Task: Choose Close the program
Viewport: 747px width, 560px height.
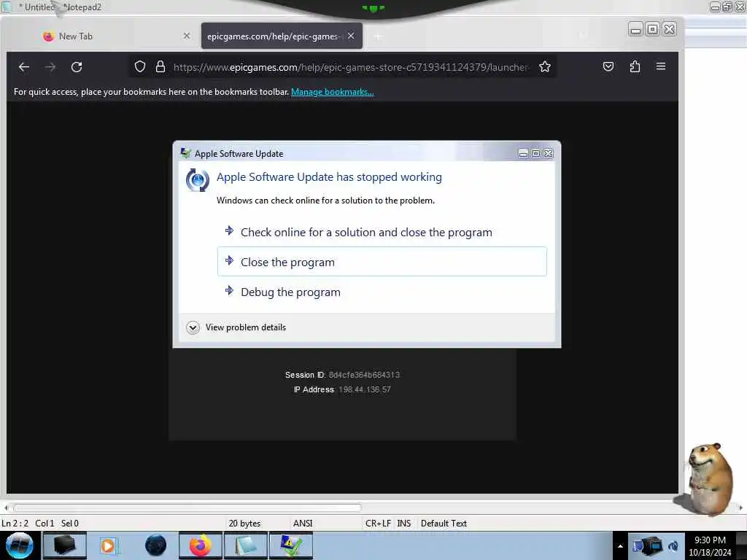Action: tap(382, 262)
